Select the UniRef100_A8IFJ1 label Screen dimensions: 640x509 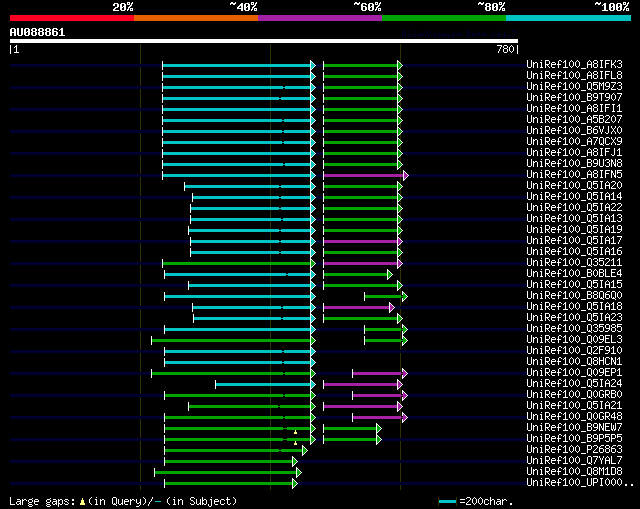pos(574,153)
